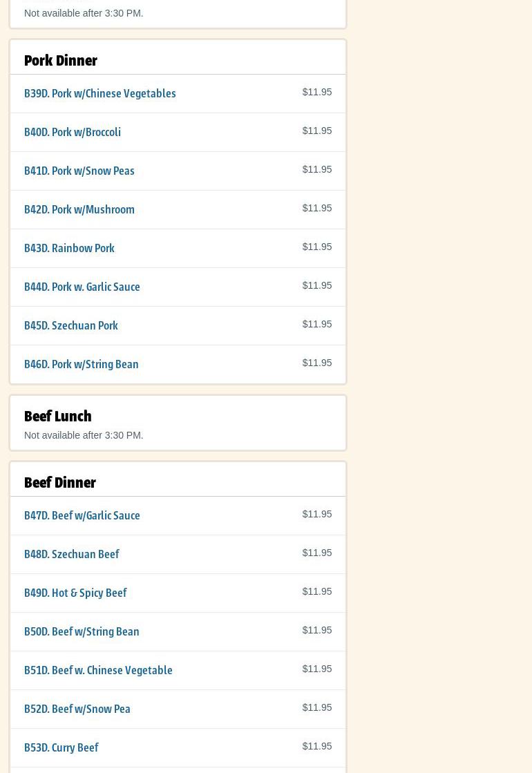Collapse the Pork Dinner section header

point(61,60)
